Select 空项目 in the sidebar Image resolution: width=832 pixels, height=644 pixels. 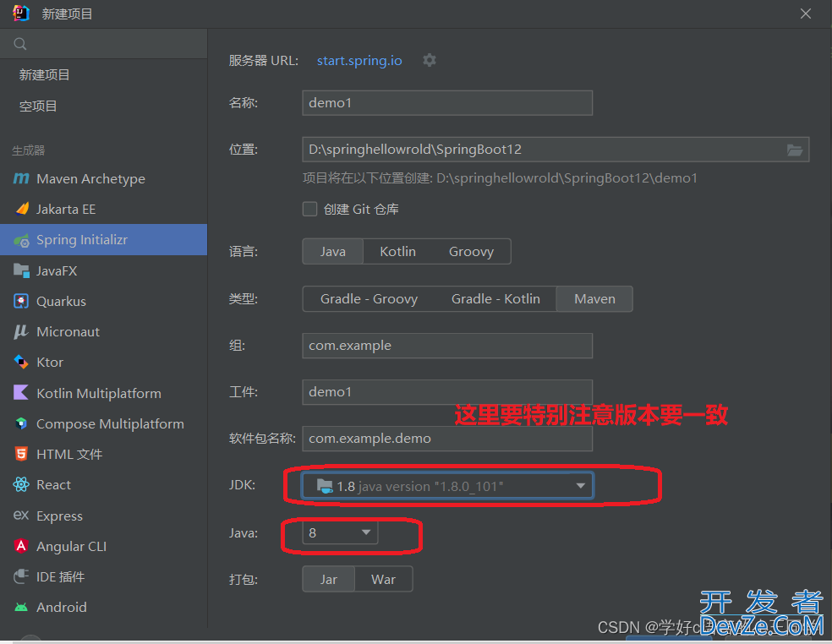coord(38,106)
